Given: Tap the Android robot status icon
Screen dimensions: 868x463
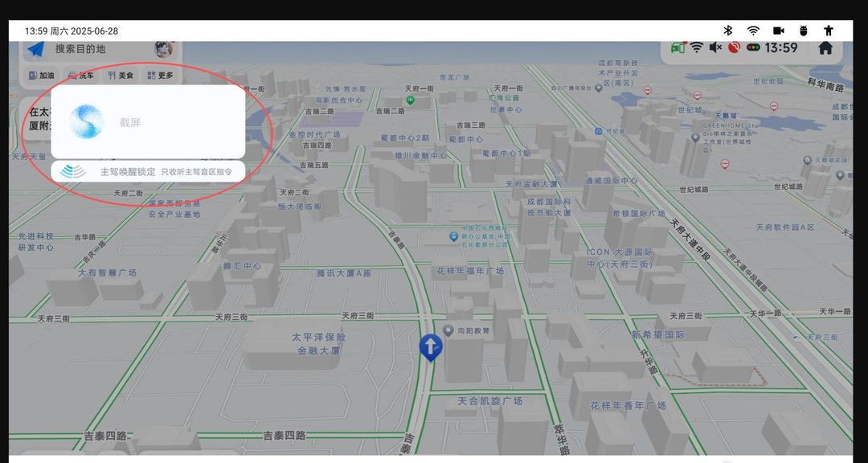Looking at the screenshot, I should 804,31.
